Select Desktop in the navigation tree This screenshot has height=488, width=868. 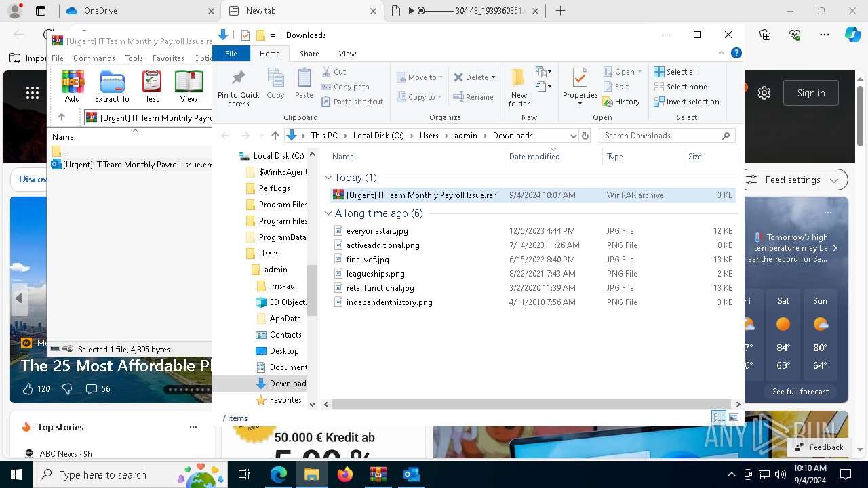point(283,351)
